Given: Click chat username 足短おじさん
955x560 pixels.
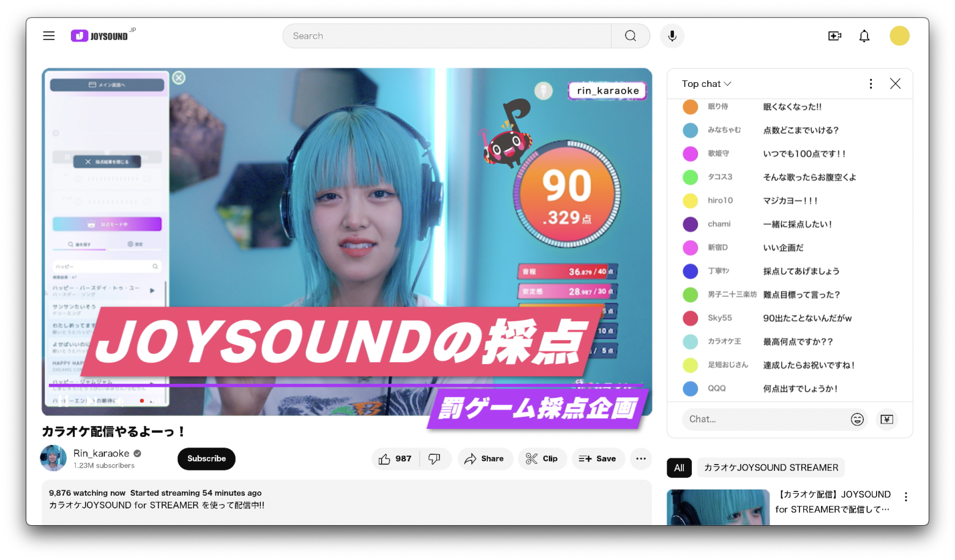Looking at the screenshot, I should point(728,365).
